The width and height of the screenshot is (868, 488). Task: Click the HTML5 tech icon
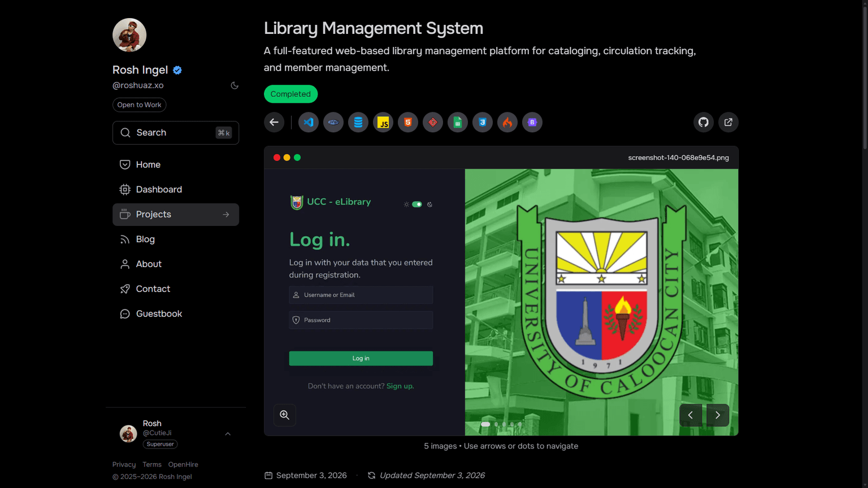[408, 122]
